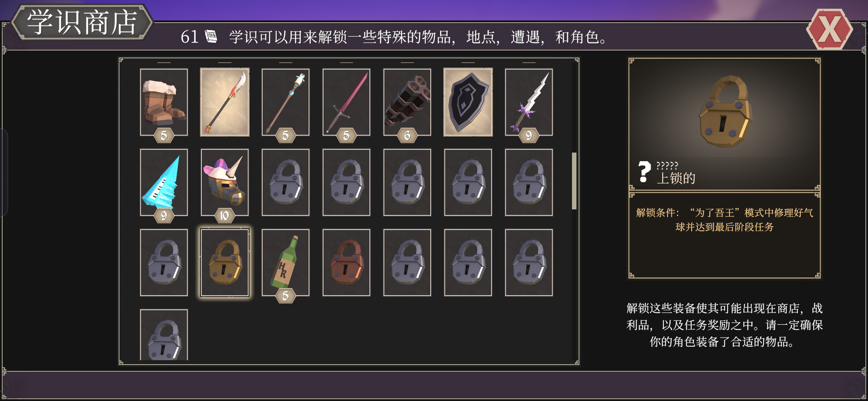Select the red padlock locked slot
868x401 pixels.
(x=346, y=263)
